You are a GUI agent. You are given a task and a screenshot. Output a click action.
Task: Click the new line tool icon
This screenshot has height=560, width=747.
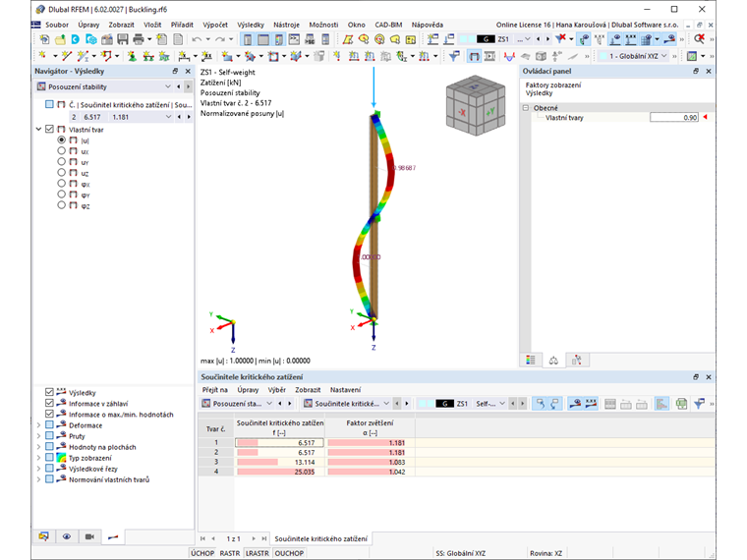coord(66,56)
